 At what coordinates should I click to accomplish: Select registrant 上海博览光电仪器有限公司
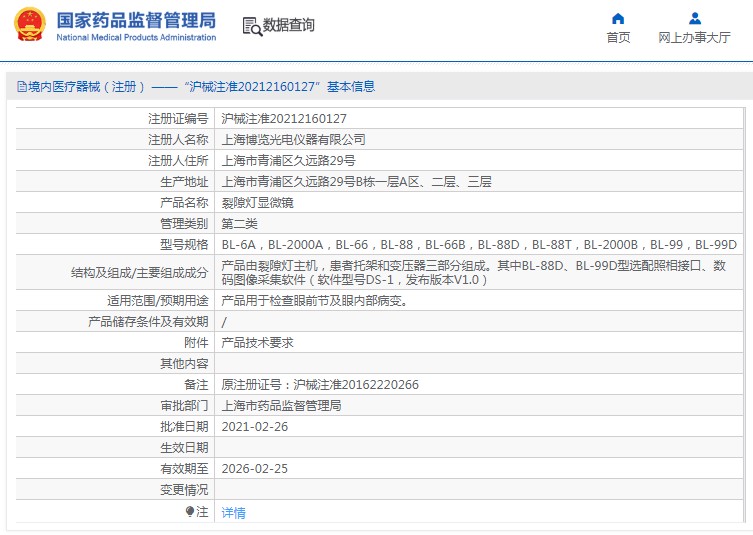[x=293, y=140]
